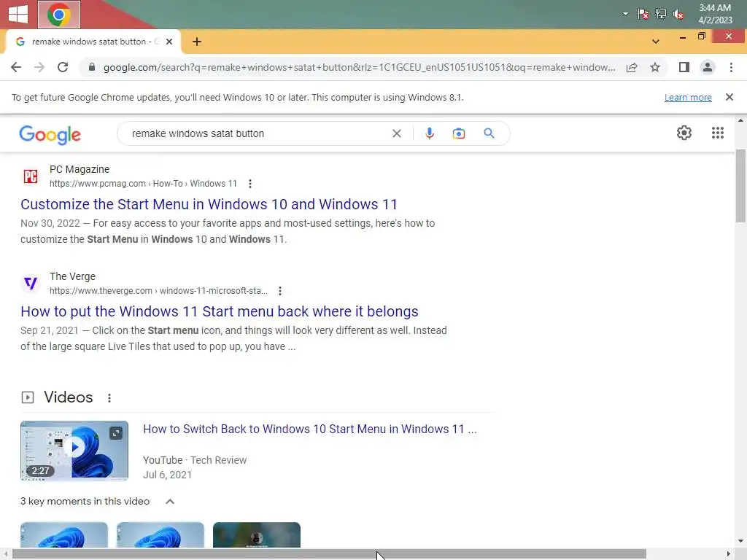
Task: Open a new tab with plus button
Action: 197,42
